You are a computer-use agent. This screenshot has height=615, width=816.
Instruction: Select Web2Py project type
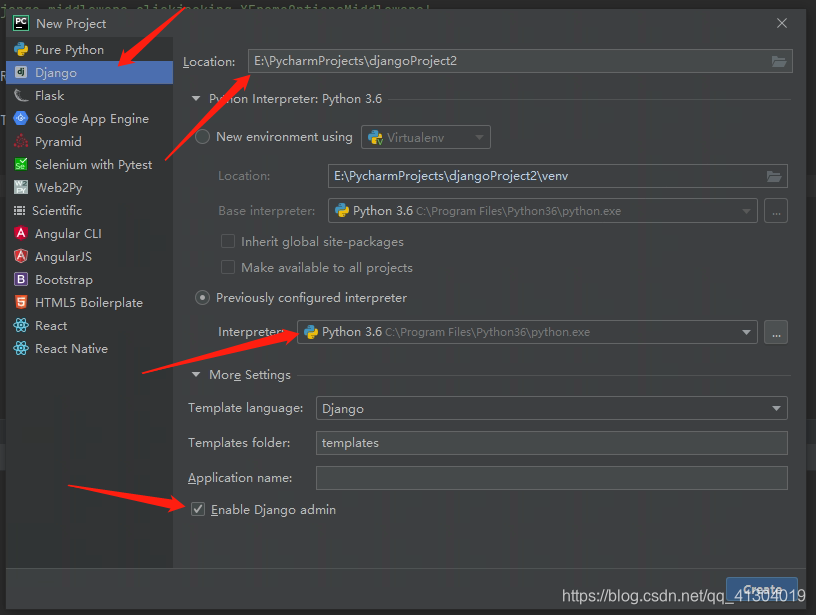[x=90, y=187]
